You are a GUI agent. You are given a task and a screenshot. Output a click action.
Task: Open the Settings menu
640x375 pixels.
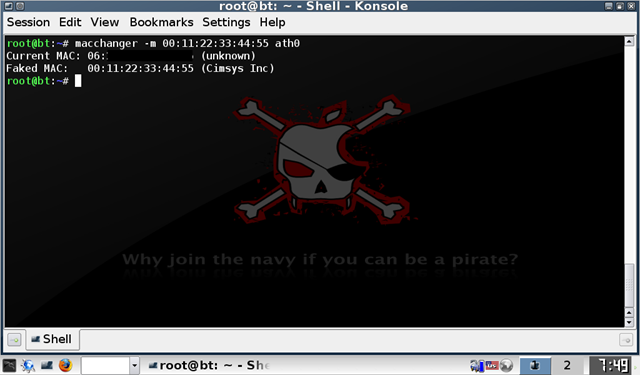(x=226, y=22)
